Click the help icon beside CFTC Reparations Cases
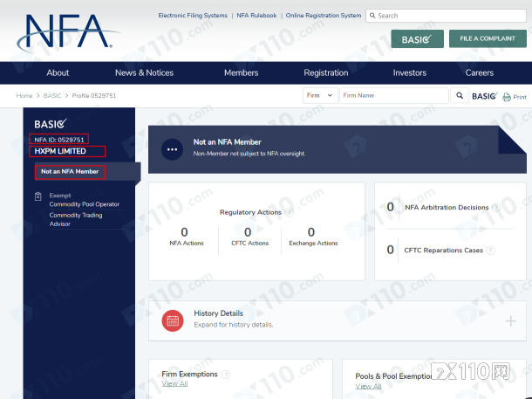The image size is (532, 399). [490, 250]
